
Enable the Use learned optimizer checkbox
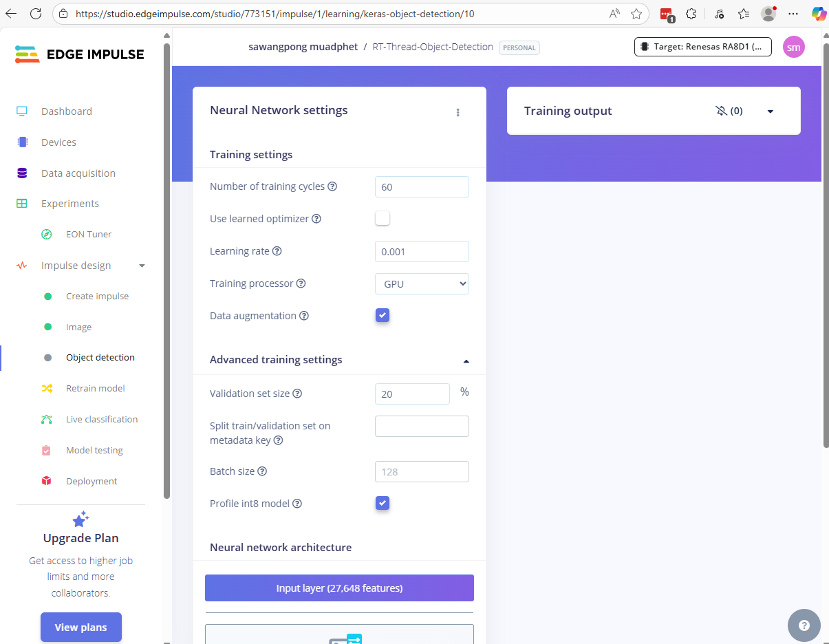[x=383, y=218]
